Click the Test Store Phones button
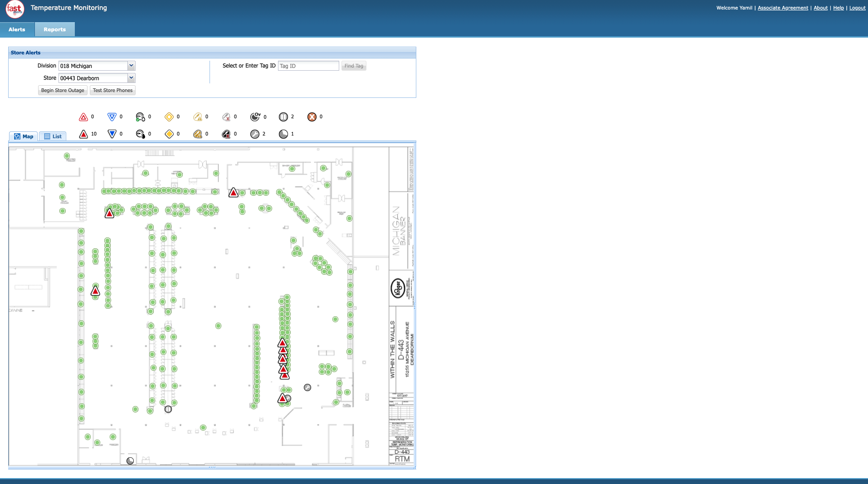This screenshot has width=868, height=484. 112,90
